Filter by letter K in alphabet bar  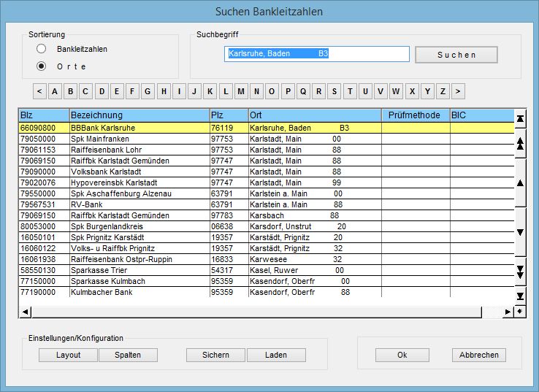tap(210, 91)
